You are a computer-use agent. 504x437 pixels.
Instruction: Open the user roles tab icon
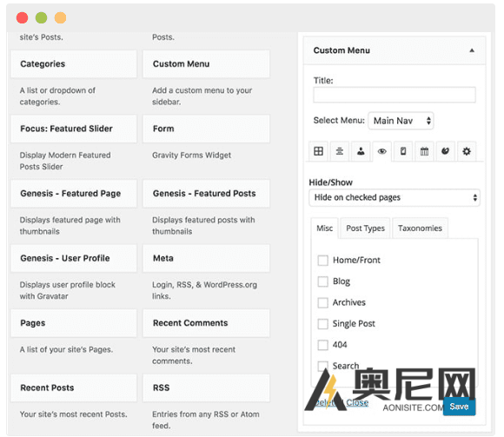click(361, 151)
